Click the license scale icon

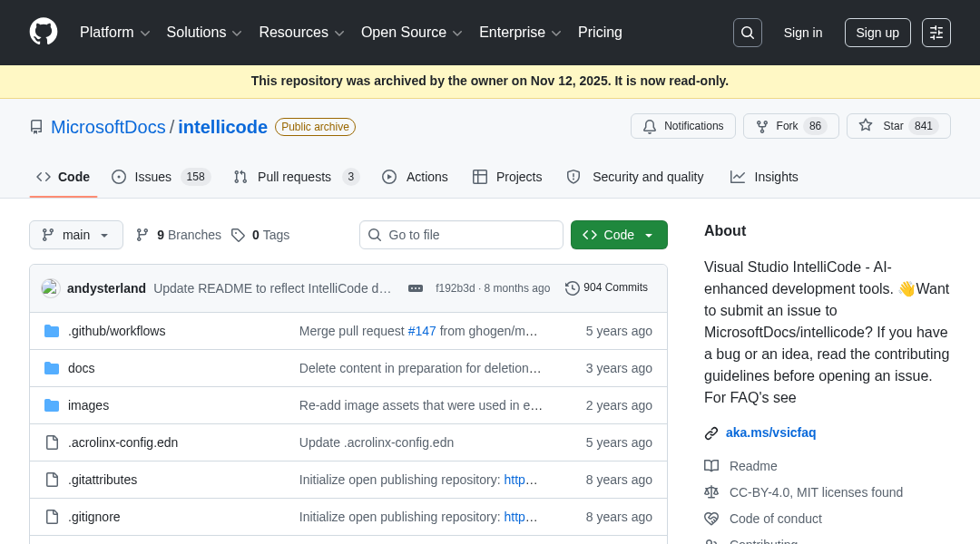pos(711,492)
